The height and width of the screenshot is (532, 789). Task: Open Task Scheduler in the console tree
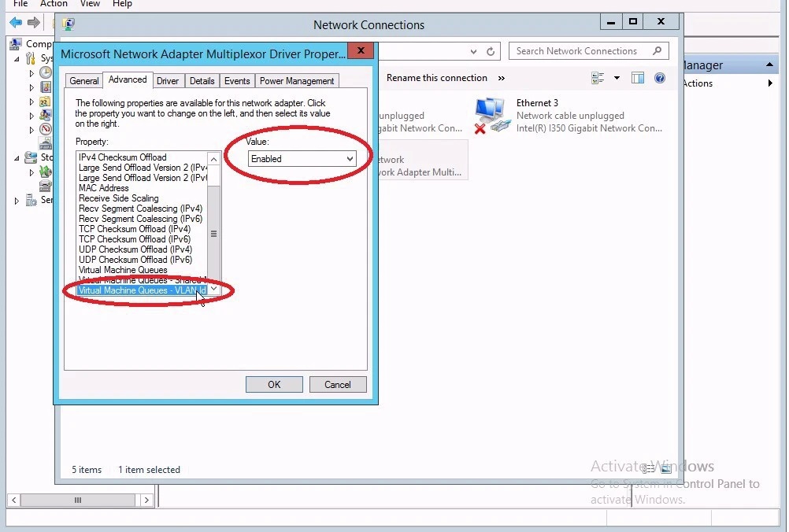coord(45,72)
